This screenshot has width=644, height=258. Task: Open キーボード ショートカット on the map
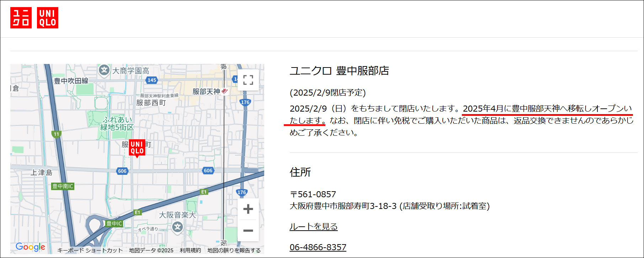click(90, 250)
